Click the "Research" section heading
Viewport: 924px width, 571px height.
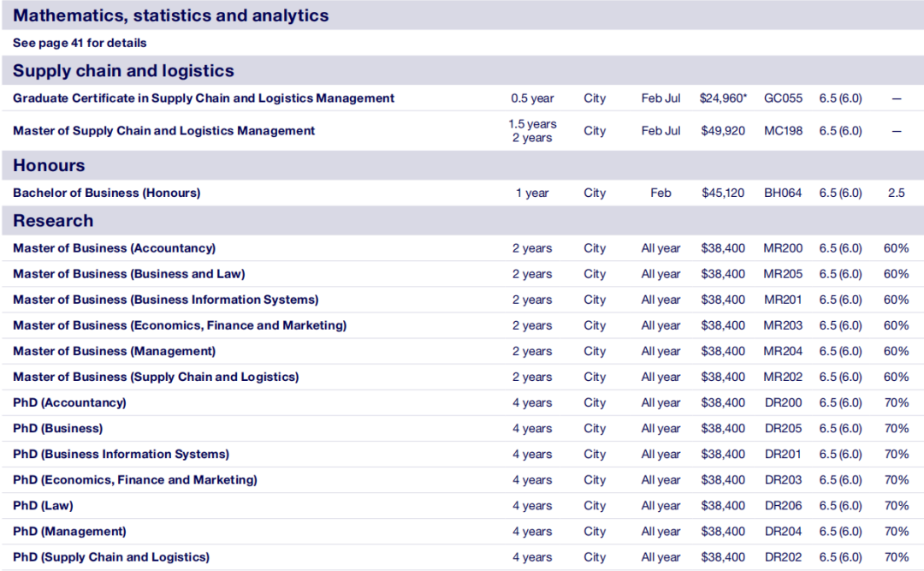point(53,221)
